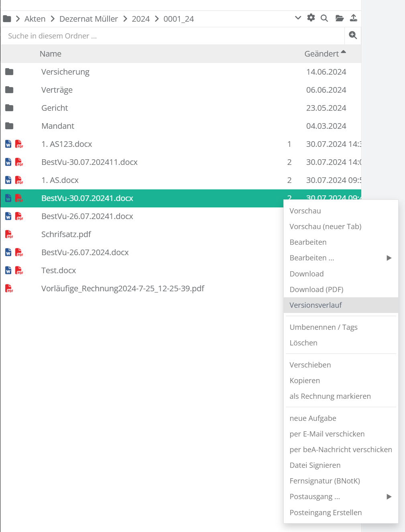The image size is (405, 532).
Task: Open the Versicherung folder
Action: (x=65, y=72)
